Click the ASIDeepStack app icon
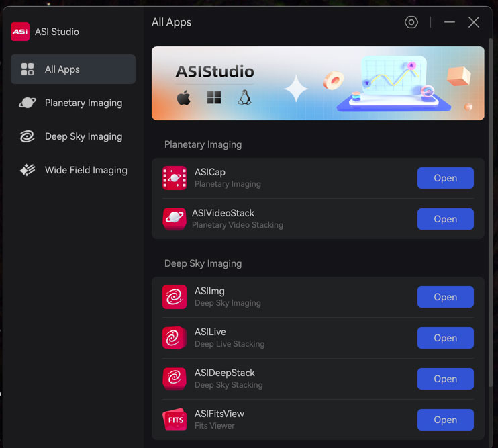The image size is (498, 448). point(175,379)
